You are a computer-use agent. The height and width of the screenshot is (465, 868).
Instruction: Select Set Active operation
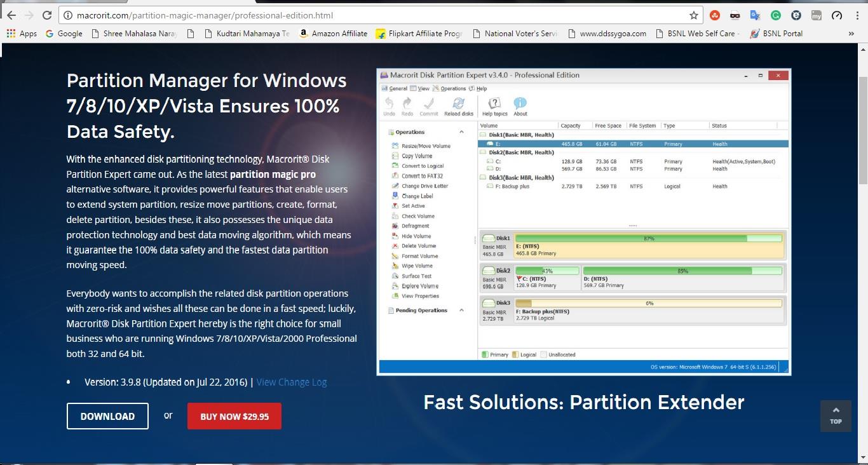tap(409, 206)
